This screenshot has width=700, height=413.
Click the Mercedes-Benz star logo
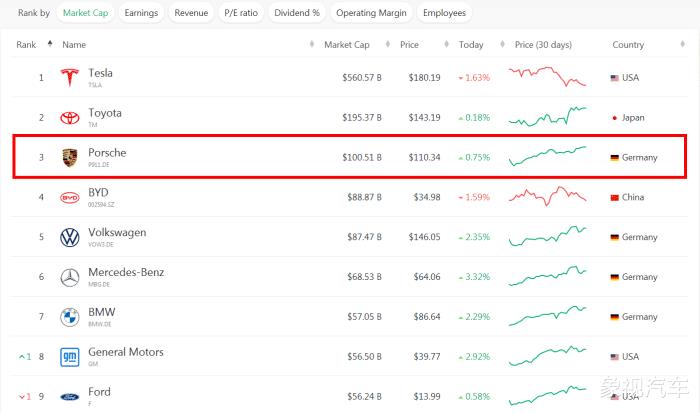[70, 277]
